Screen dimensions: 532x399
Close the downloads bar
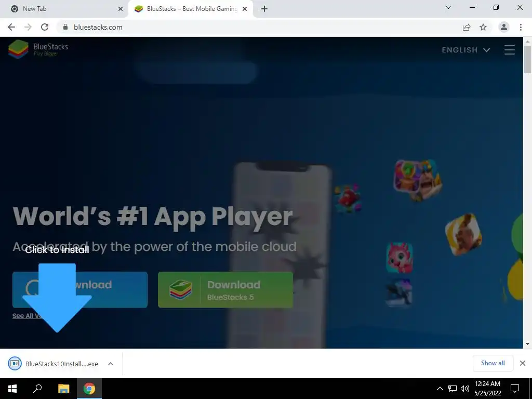point(523,363)
